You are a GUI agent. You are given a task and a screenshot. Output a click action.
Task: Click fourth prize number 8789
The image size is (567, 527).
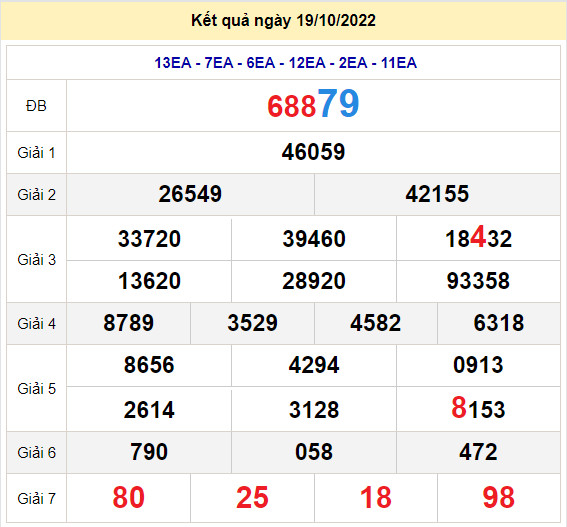coord(128,323)
